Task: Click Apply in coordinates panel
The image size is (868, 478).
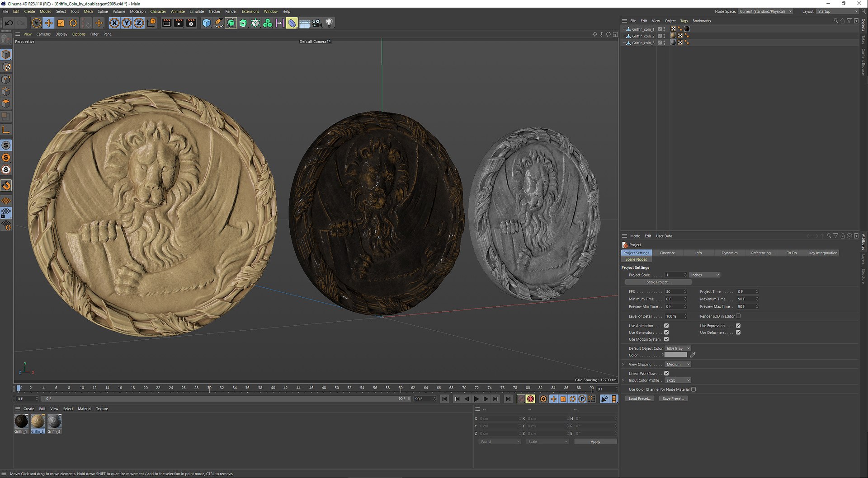Action: 595,442
